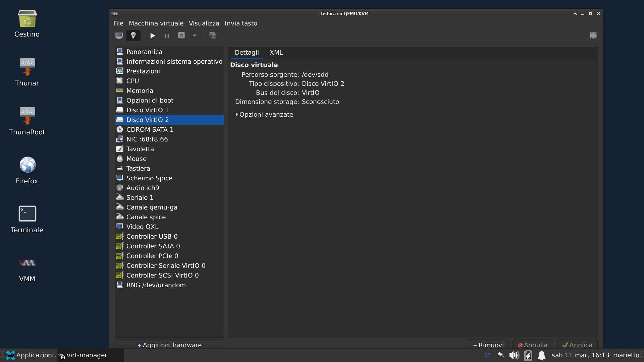This screenshot has width=644, height=362.
Task: Open the power manager battery icon
Action: [528, 355]
